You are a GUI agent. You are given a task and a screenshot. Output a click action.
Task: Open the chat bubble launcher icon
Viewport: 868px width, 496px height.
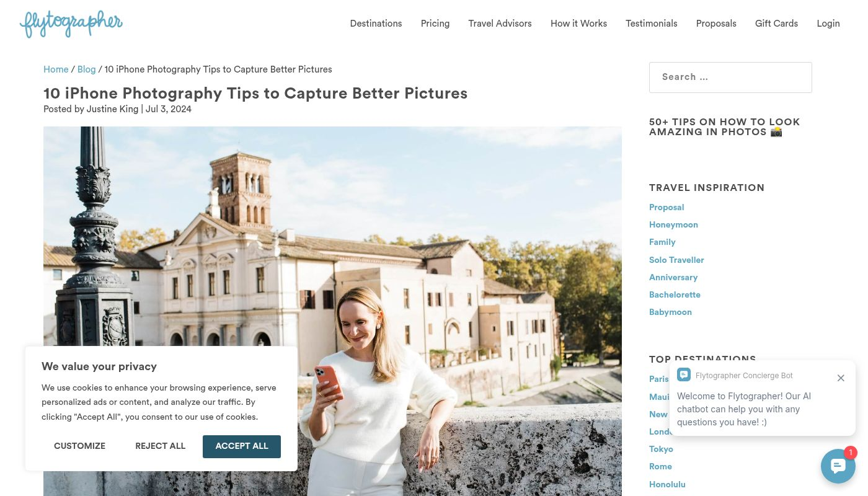click(838, 466)
